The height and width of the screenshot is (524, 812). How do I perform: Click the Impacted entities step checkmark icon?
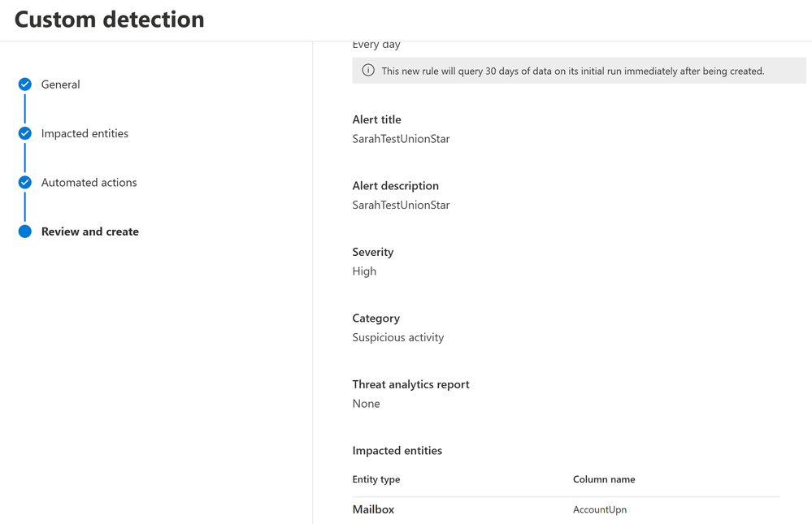pyautogui.click(x=25, y=133)
